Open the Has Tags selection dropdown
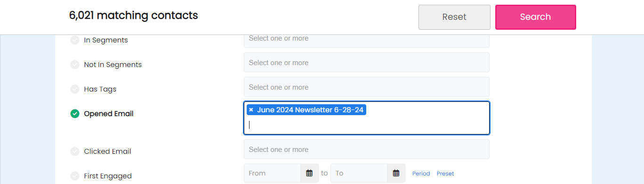 point(367,87)
